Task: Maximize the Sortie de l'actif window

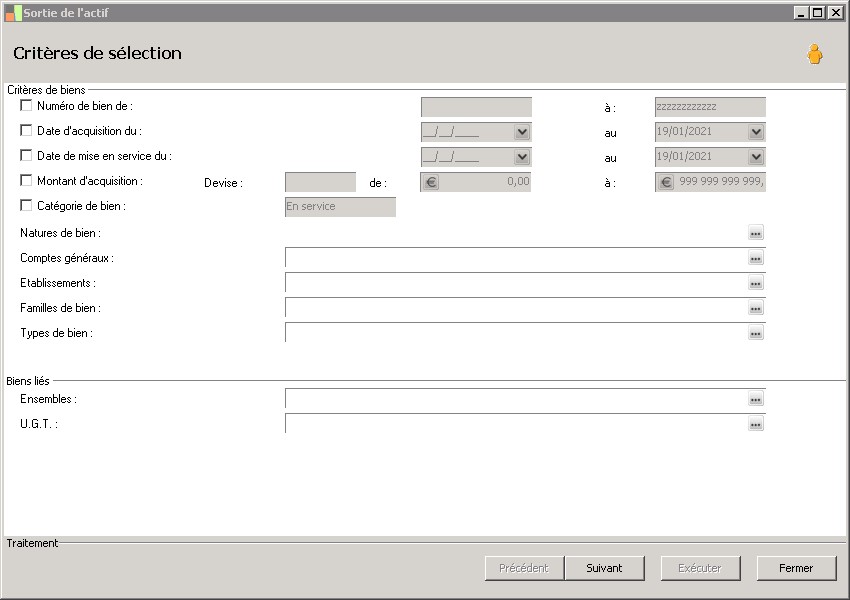Action: point(817,12)
